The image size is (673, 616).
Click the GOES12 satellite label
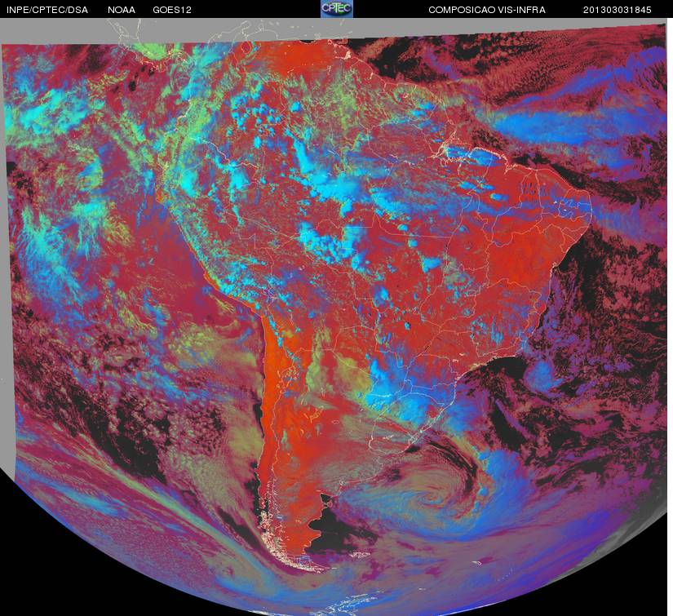pos(172,10)
